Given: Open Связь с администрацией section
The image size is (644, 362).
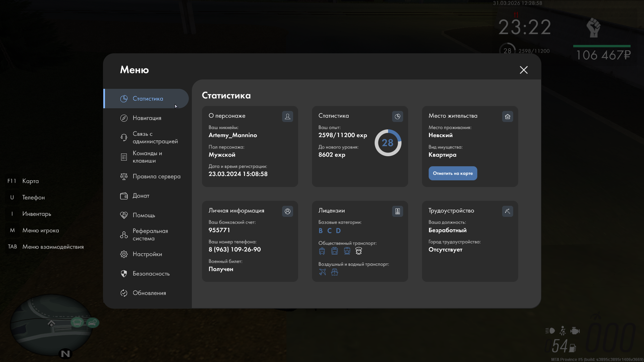Looking at the screenshot, I should [155, 137].
